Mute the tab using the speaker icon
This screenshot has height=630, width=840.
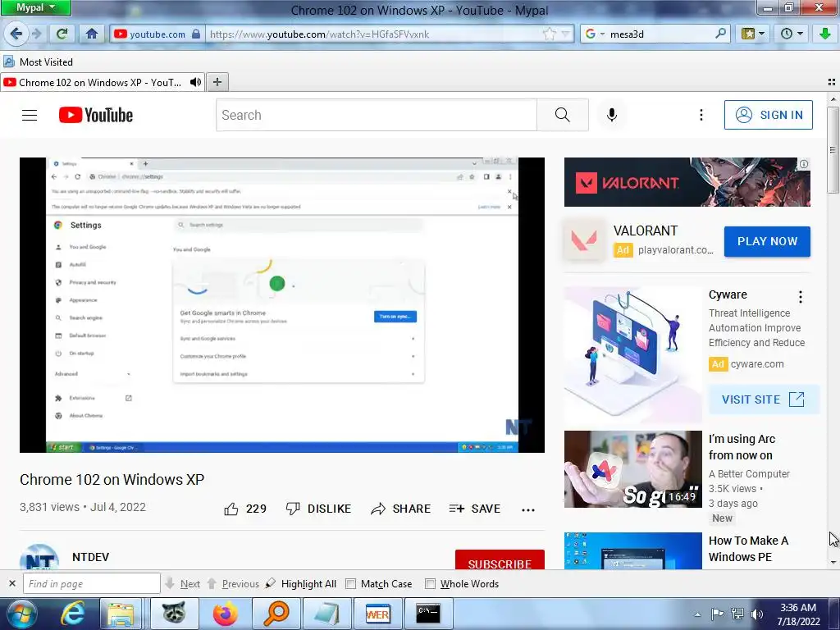coord(195,82)
